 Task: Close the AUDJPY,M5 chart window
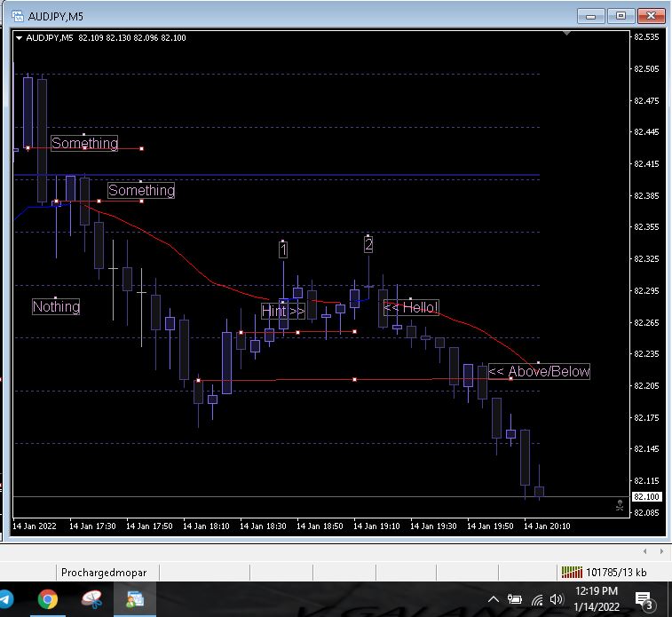[x=651, y=16]
